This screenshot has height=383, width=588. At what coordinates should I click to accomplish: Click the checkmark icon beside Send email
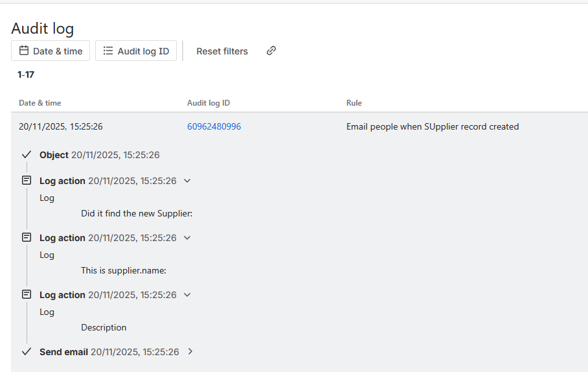pyautogui.click(x=26, y=351)
